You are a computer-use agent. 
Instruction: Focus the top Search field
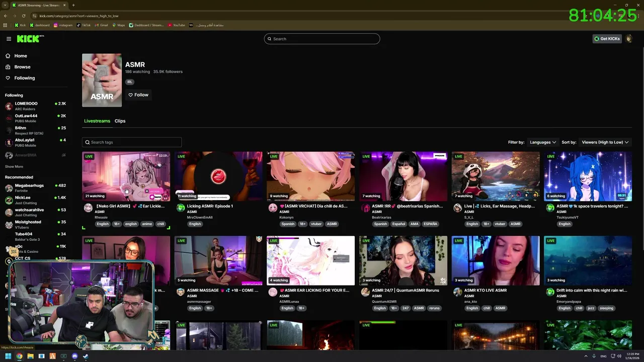(322, 39)
